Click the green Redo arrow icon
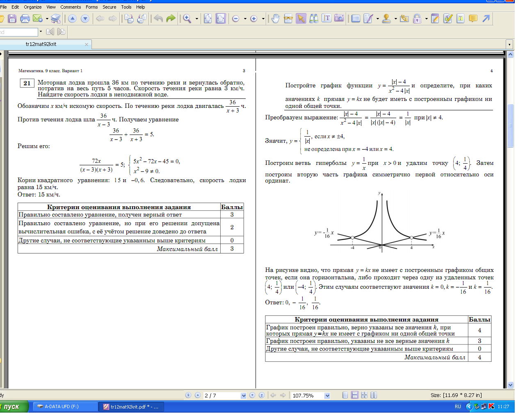 click(x=171, y=18)
